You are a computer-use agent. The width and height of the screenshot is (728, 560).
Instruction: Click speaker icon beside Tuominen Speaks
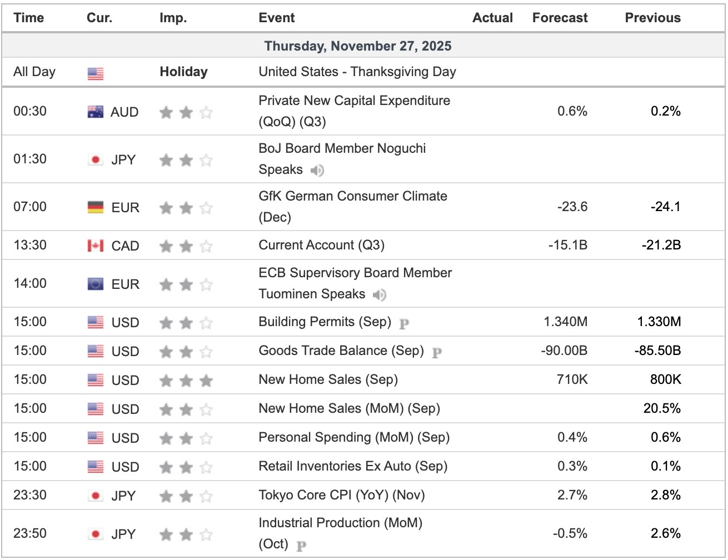(379, 294)
